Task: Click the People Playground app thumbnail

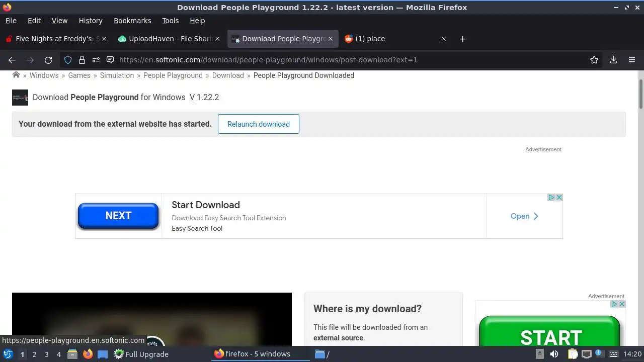Action: 20,97
